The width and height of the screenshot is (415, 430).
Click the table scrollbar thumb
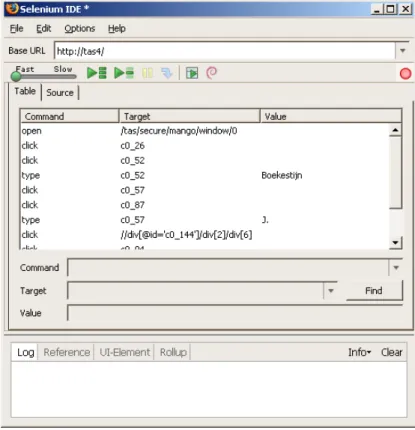point(395,172)
